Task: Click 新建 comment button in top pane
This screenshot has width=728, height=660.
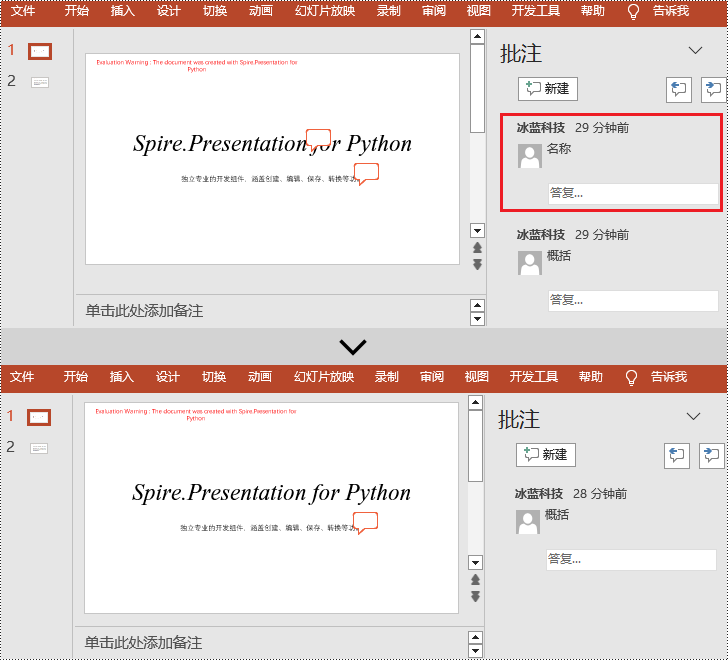Action: pos(548,89)
